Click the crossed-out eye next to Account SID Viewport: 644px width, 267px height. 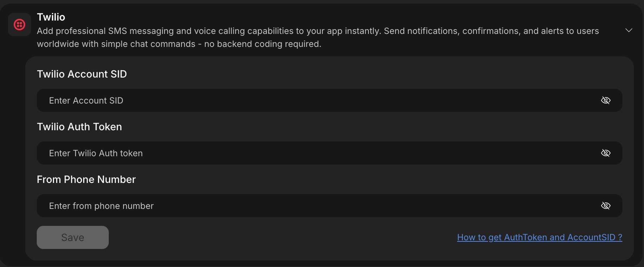pos(606,100)
